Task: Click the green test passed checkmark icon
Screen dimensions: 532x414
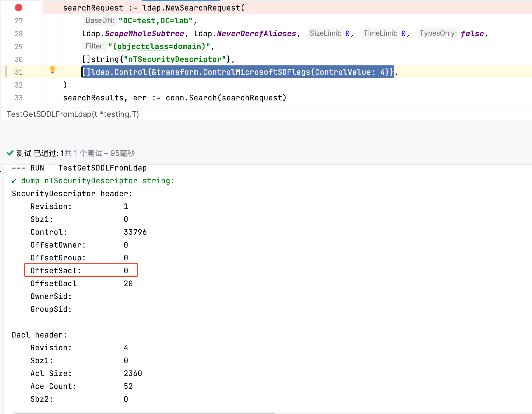Action: point(10,153)
